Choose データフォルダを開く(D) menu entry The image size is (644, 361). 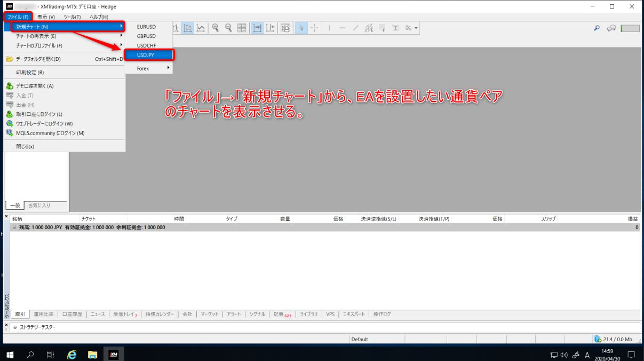pos(64,59)
